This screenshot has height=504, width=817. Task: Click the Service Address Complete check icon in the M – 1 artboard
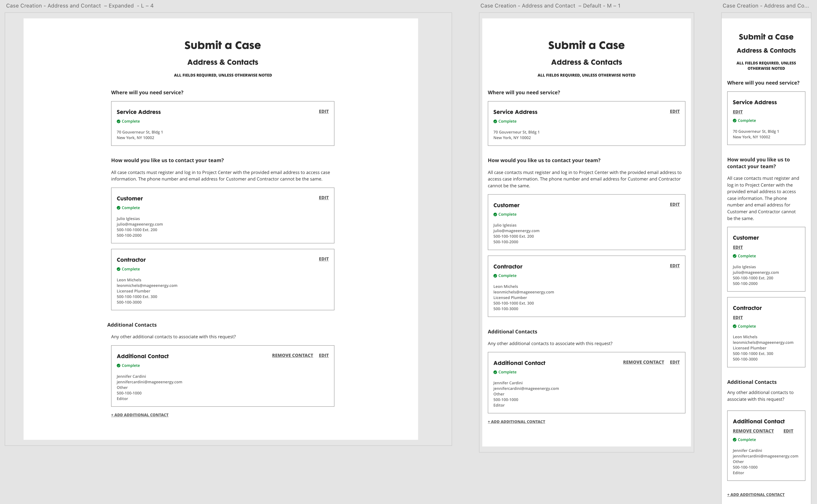pos(495,121)
